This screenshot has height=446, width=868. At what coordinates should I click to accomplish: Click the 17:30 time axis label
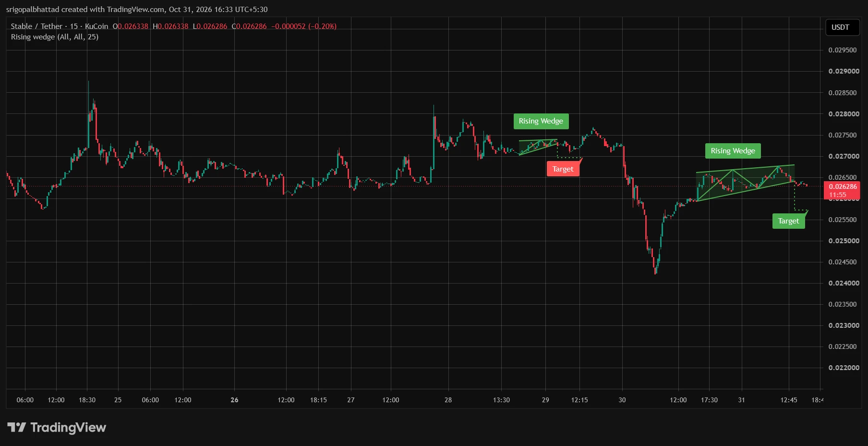(x=709, y=400)
